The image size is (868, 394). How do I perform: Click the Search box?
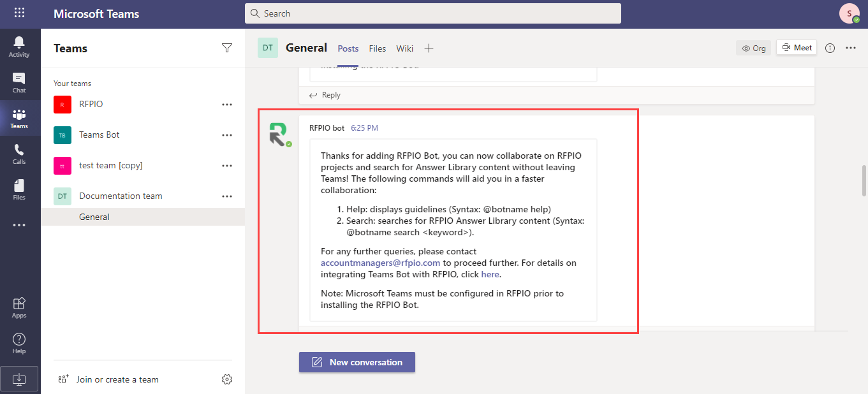click(433, 13)
